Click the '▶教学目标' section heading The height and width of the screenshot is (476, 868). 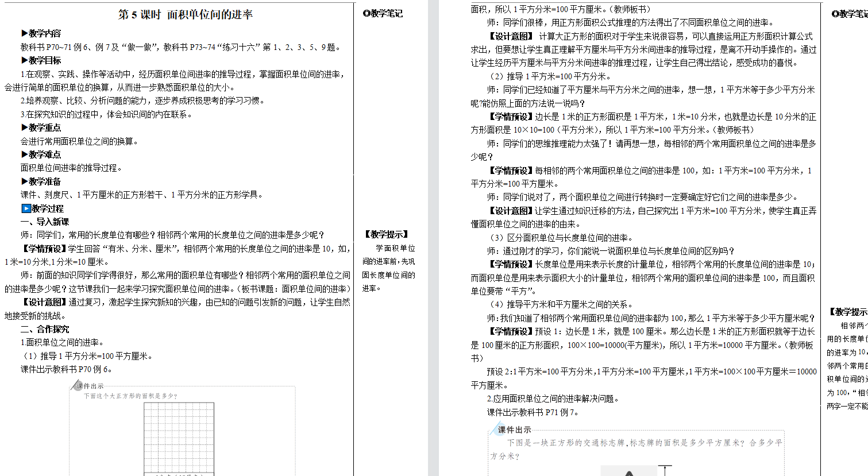point(41,60)
